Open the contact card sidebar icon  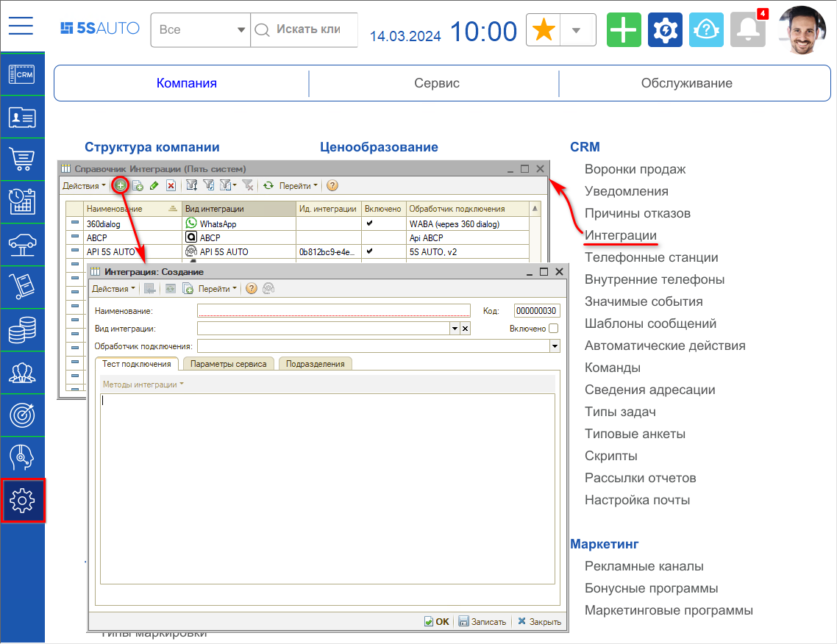pos(22,117)
